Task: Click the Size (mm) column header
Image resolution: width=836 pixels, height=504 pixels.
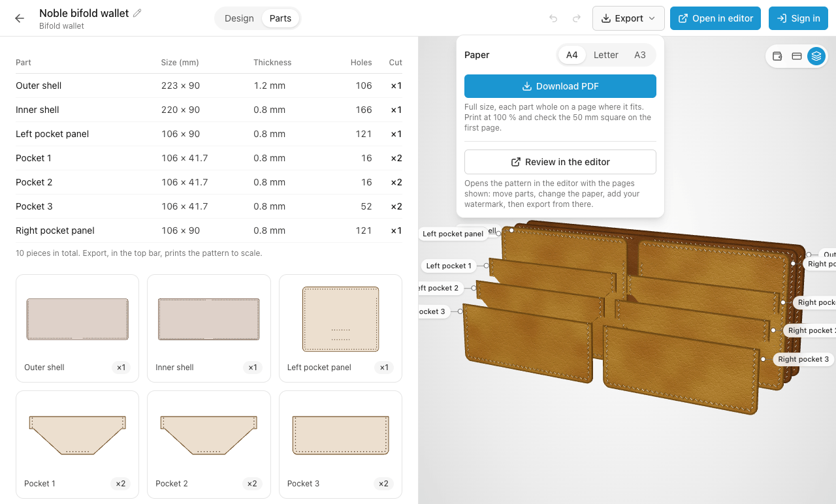Action: [x=180, y=63]
